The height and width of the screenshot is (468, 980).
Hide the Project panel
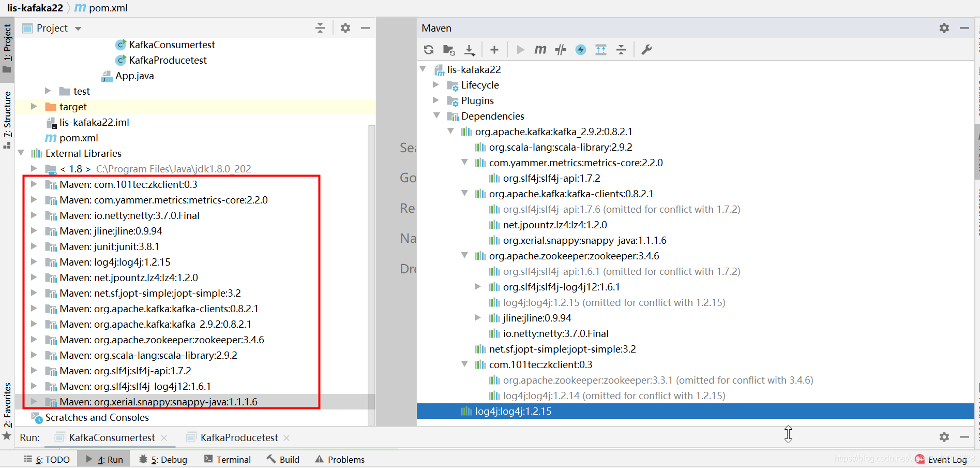tap(366, 28)
